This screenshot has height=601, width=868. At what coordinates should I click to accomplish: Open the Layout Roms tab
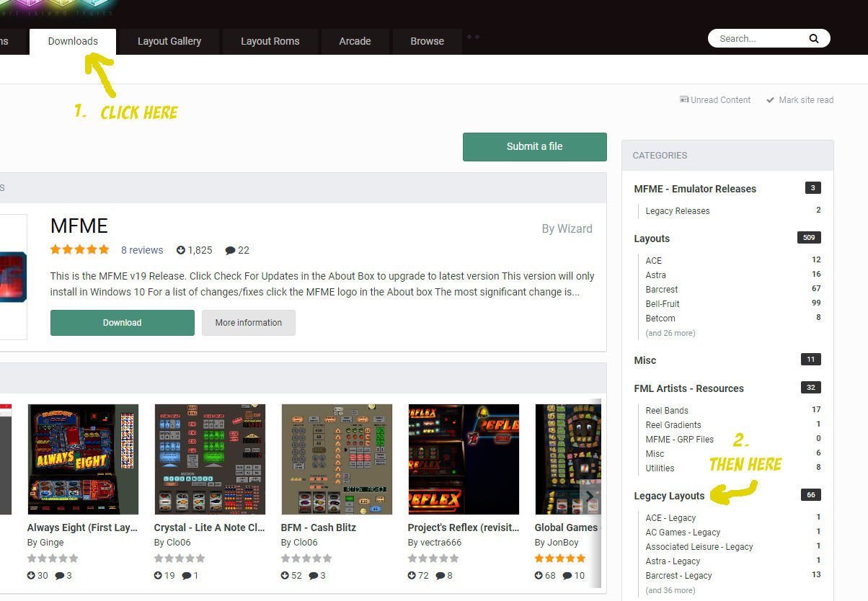click(x=270, y=41)
